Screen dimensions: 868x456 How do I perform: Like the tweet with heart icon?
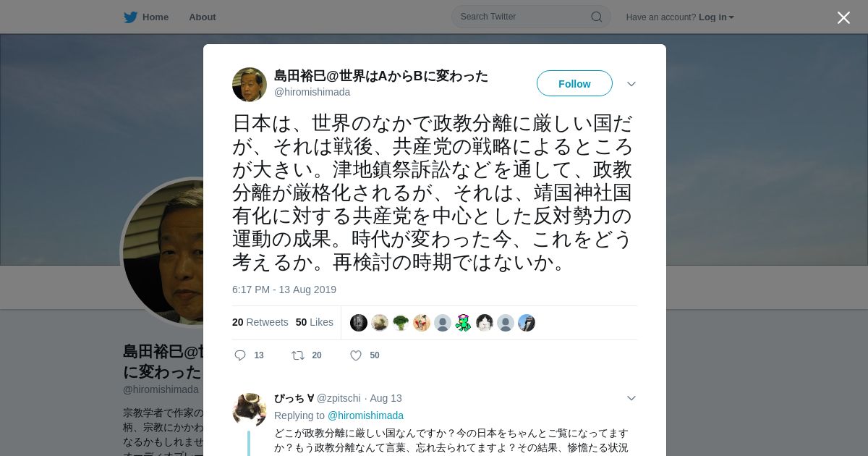pos(356,355)
